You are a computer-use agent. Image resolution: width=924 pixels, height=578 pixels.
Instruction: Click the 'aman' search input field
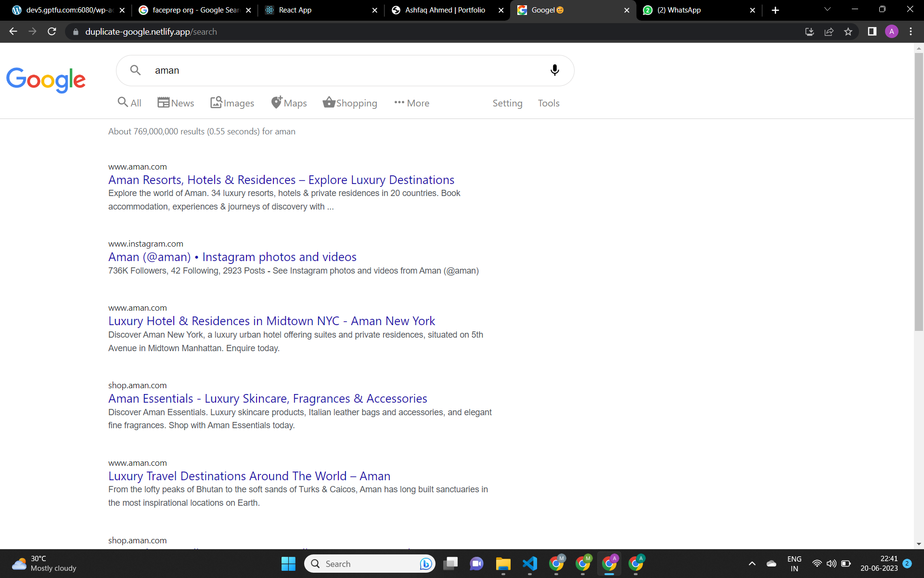[x=345, y=70]
